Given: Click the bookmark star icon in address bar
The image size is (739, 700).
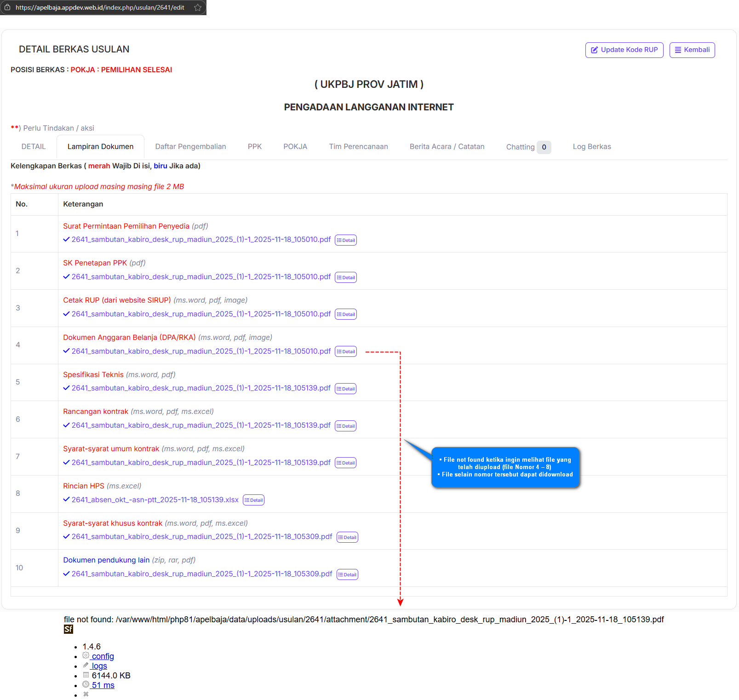Looking at the screenshot, I should 198,7.
